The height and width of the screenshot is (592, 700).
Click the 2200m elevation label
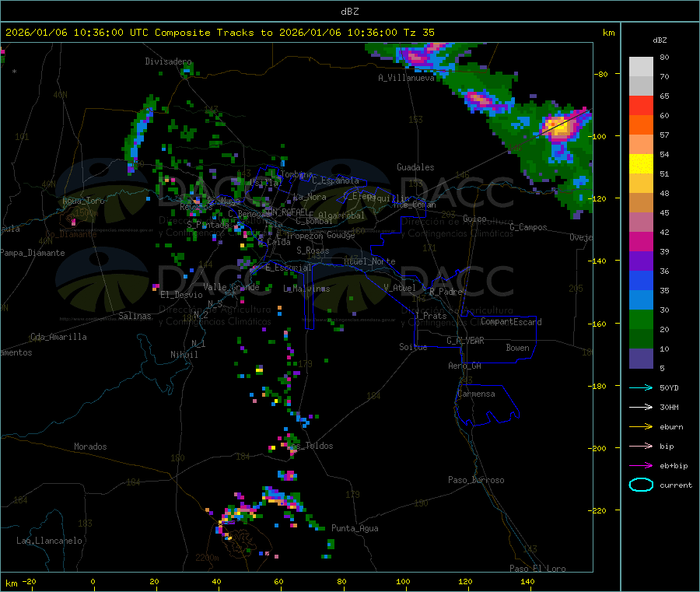click(207, 558)
